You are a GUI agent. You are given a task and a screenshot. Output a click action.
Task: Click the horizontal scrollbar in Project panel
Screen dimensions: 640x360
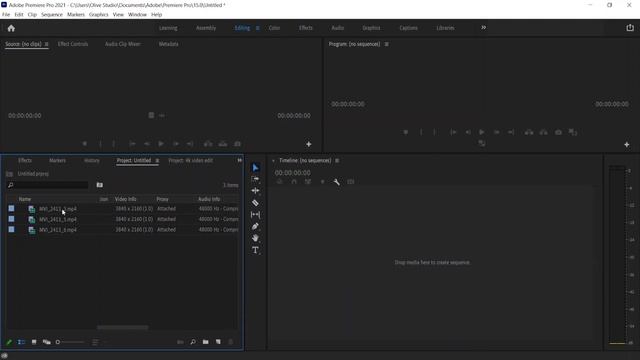pos(122,327)
